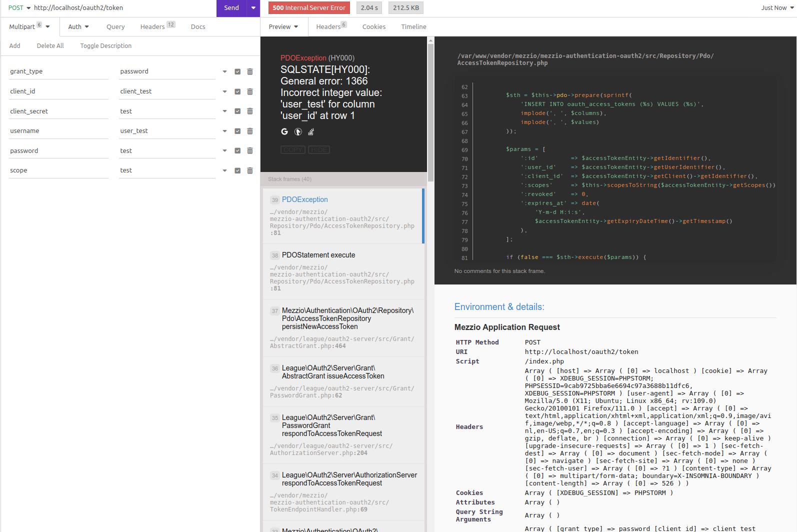Screen dimensions: 797x532
Task: Edit the grant_type value field
Action: click(167, 71)
